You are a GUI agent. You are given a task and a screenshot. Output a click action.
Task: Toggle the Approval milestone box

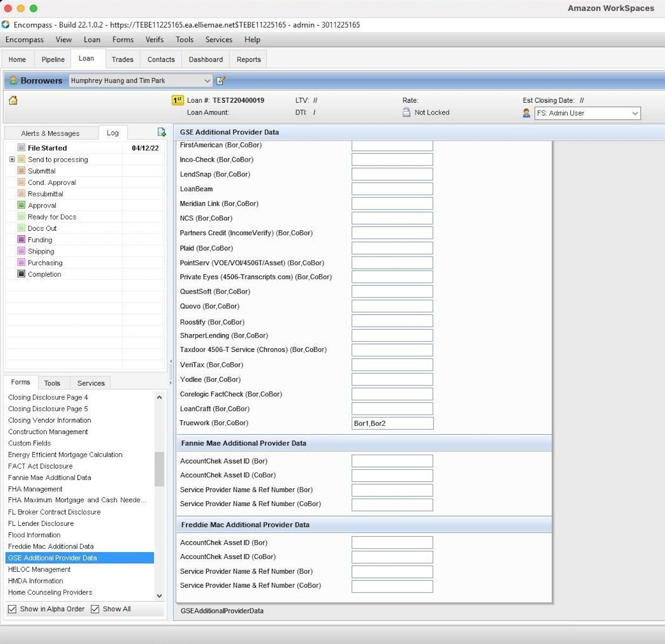pos(21,205)
